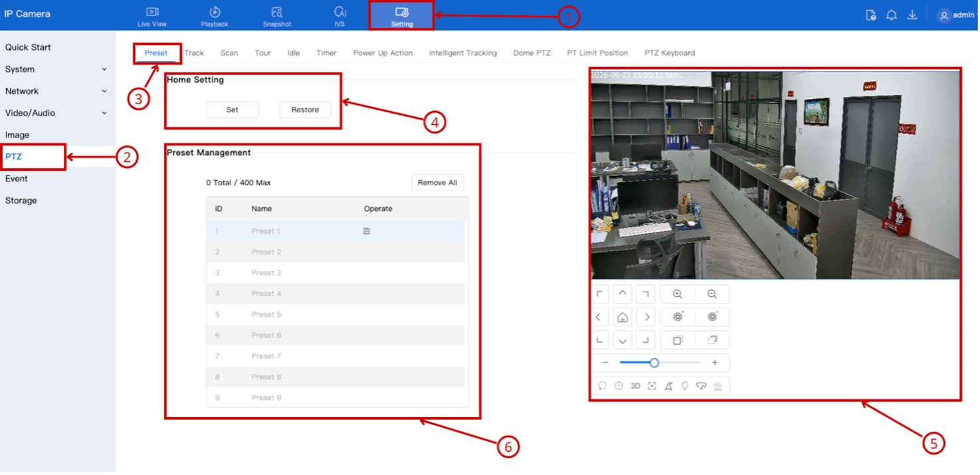The width and height of the screenshot is (980, 475).
Task: Open the PT Limit Position tab
Action: pyautogui.click(x=597, y=53)
